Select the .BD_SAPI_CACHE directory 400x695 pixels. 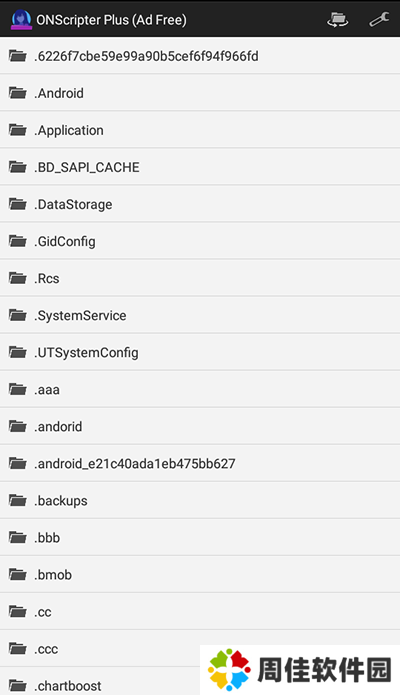point(200,167)
